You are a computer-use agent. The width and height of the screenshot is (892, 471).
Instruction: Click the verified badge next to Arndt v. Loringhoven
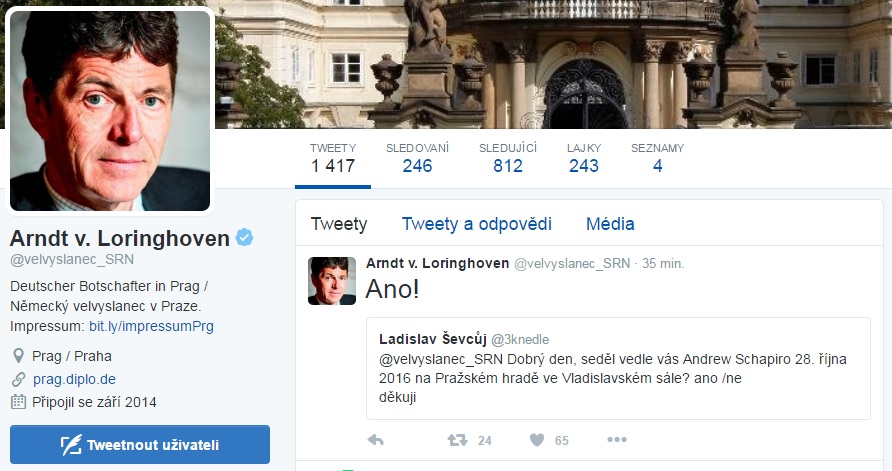[x=245, y=238]
